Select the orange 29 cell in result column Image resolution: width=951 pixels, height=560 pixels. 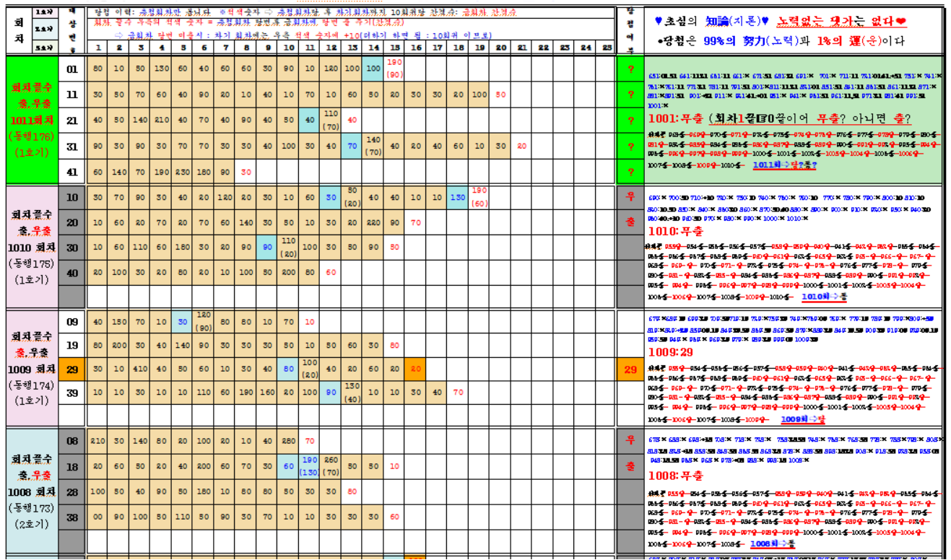pos(630,369)
